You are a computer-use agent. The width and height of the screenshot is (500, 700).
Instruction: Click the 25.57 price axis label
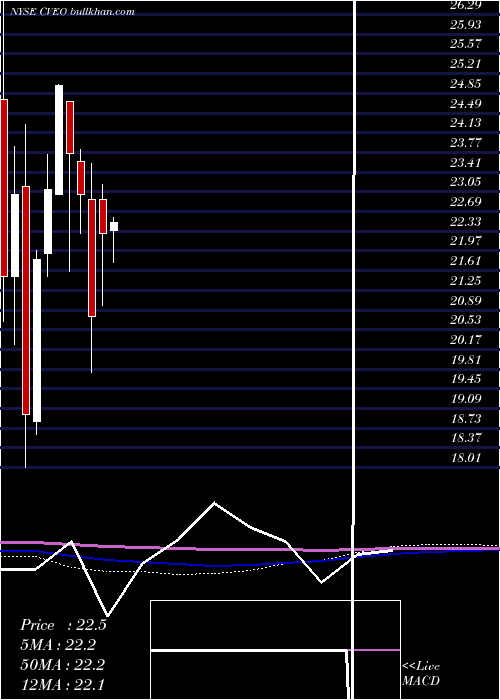[x=466, y=44]
